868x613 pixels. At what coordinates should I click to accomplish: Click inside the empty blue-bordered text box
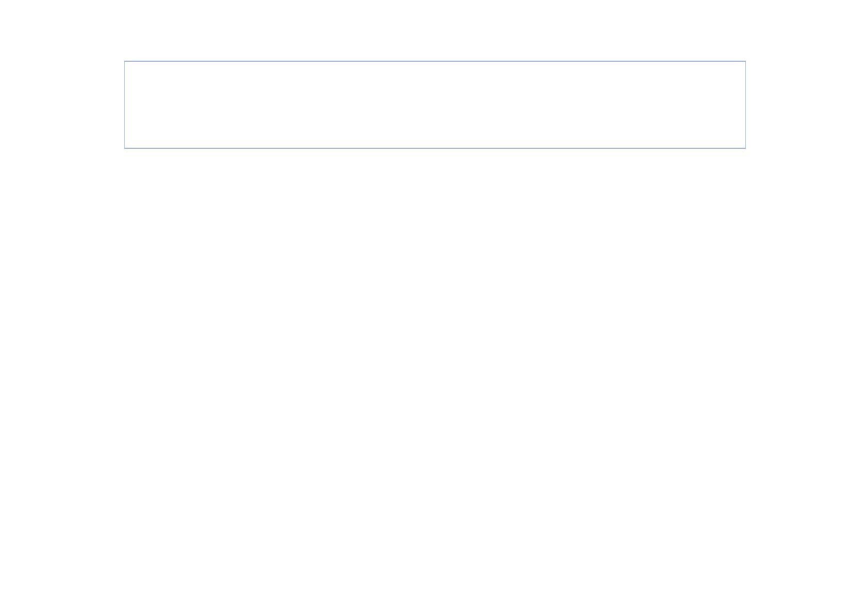[435, 105]
